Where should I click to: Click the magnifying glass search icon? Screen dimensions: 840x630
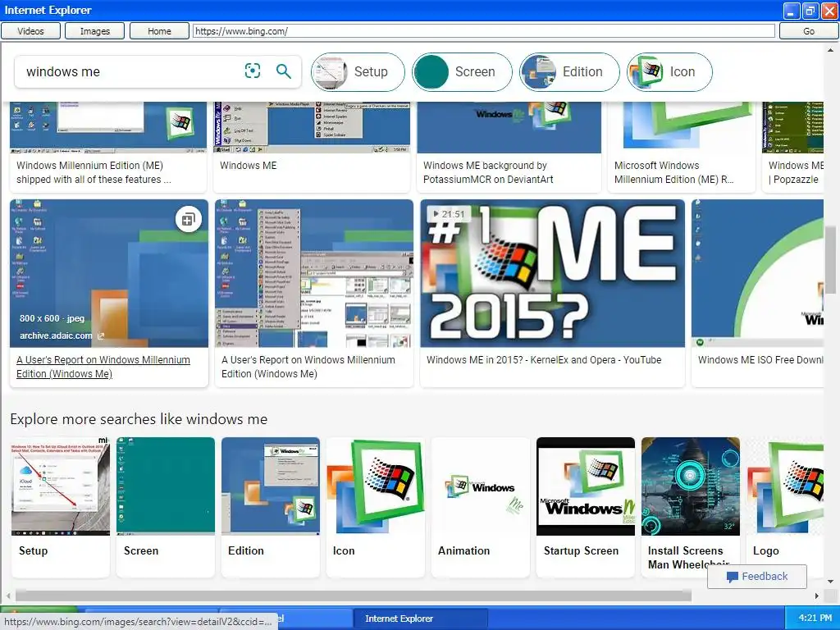pos(283,71)
